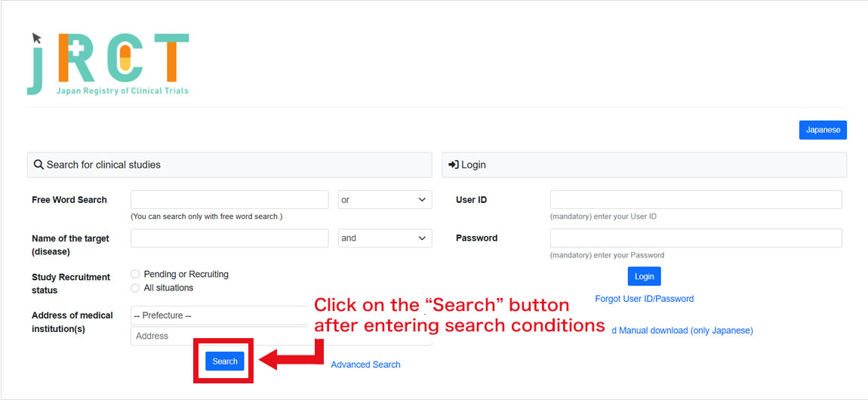Click into the User ID field
868x400 pixels.
tap(697, 200)
